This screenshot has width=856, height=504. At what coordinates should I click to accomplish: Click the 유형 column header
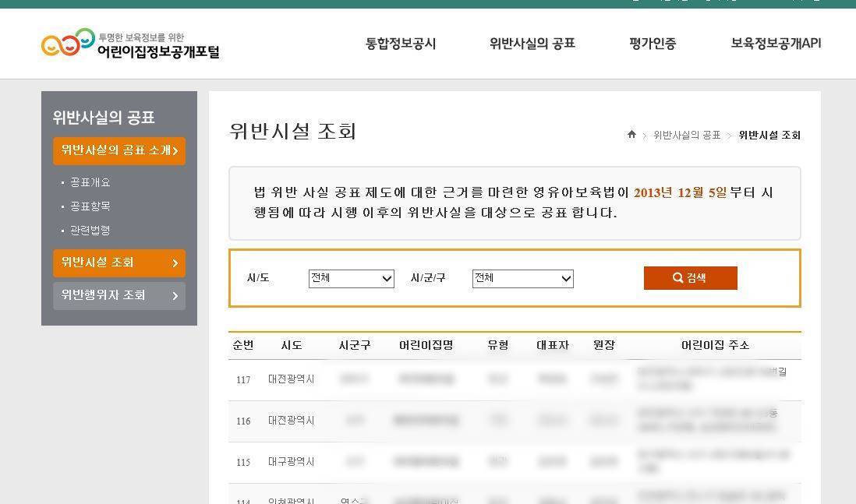point(498,345)
